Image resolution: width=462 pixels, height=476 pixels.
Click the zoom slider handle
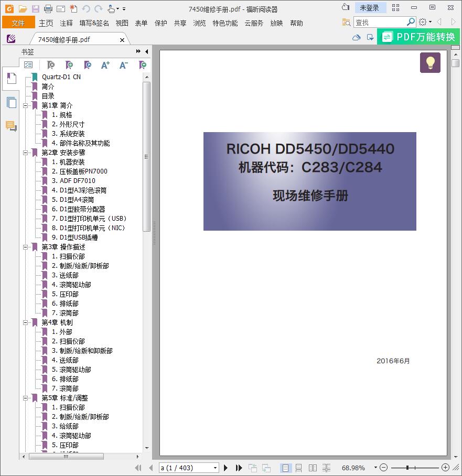[407, 468]
